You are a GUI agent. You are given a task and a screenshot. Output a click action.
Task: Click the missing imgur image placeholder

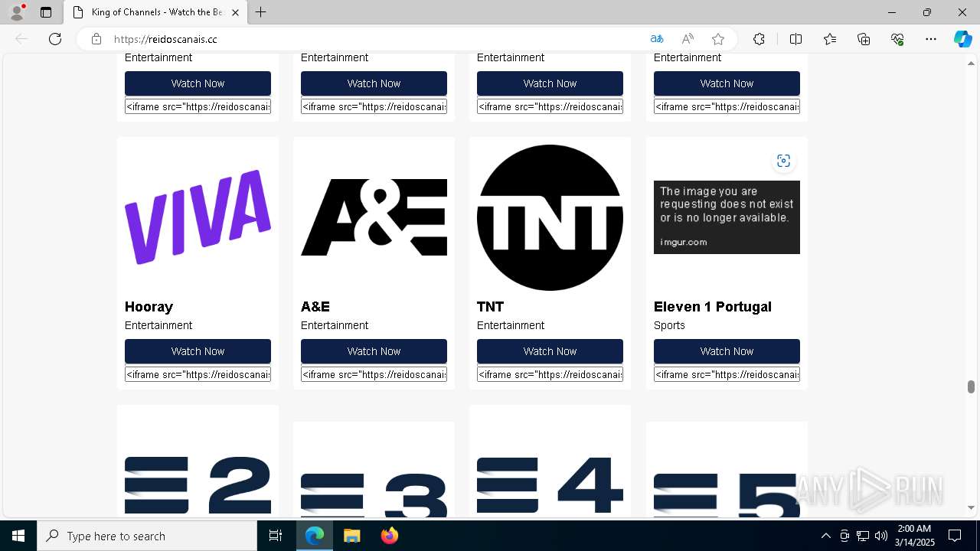pos(727,217)
